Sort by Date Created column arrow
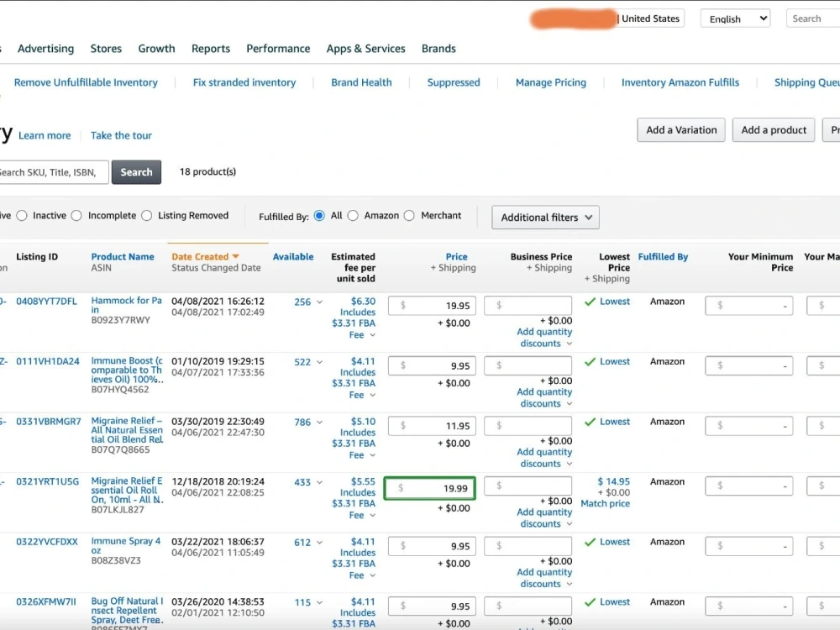The height and width of the screenshot is (630, 840). [x=236, y=256]
